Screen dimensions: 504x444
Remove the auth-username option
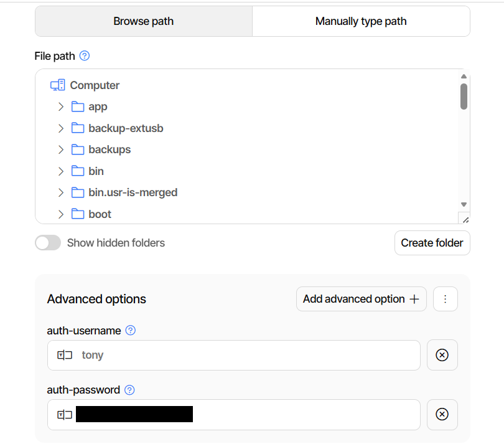pyautogui.click(x=442, y=355)
